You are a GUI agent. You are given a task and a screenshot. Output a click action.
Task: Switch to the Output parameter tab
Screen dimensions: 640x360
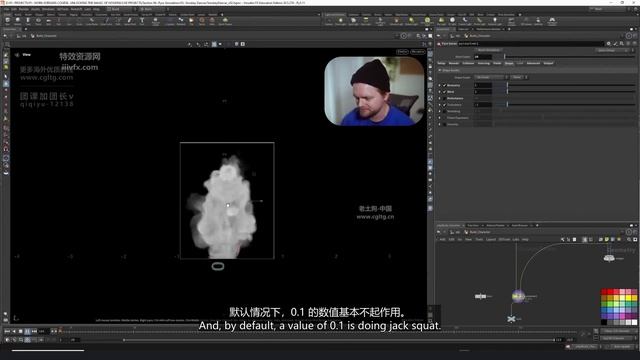click(549, 63)
